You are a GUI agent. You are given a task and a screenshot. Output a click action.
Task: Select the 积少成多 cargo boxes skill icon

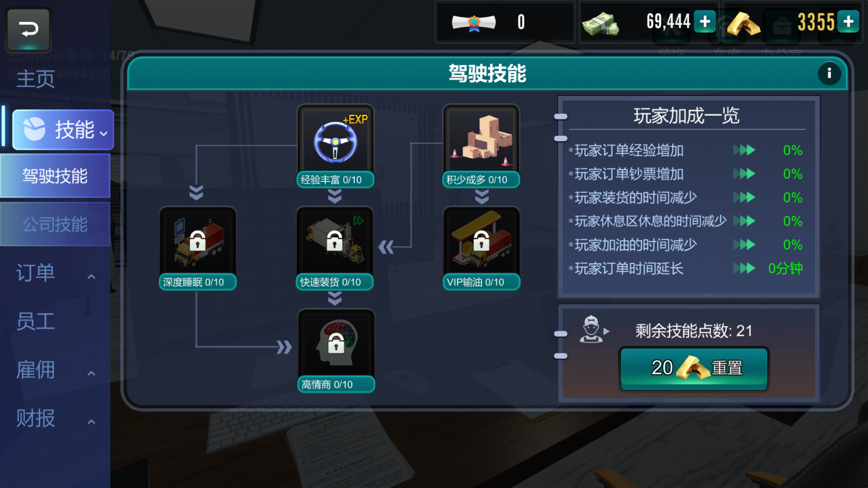tap(481, 140)
